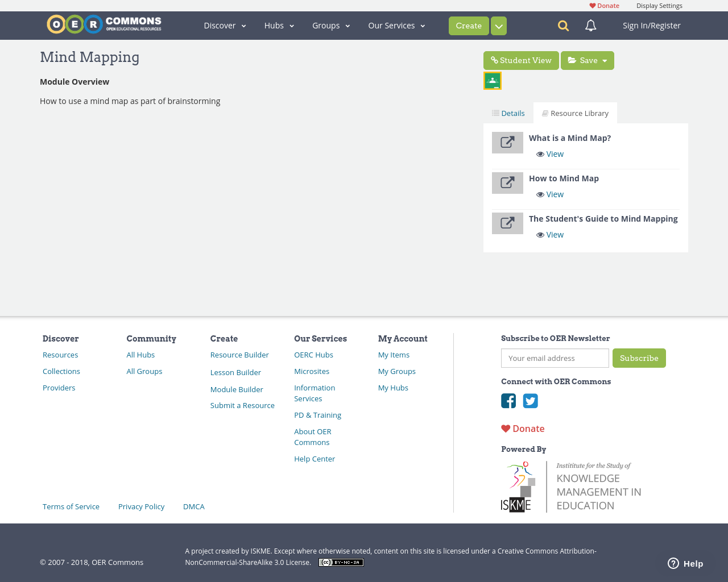Click the newsletter email address field
728x582 pixels.
click(x=555, y=358)
